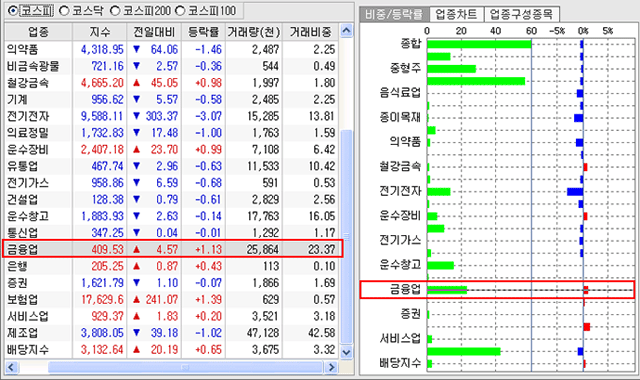Select the 전기전자 row in table
The image size is (640, 380).
(171, 116)
